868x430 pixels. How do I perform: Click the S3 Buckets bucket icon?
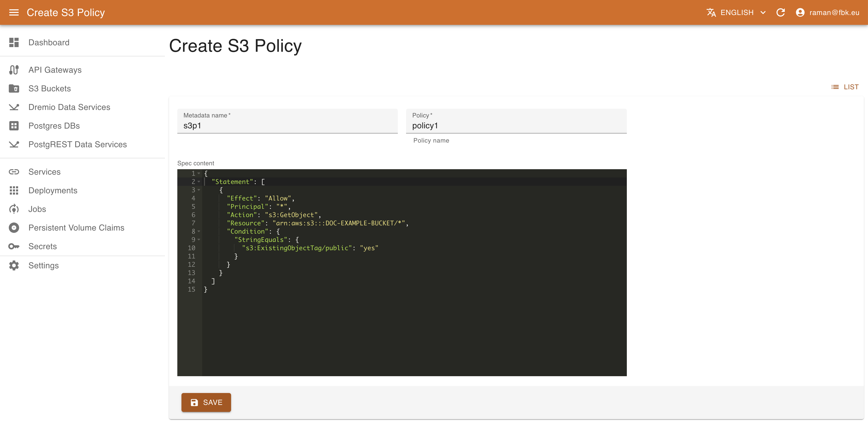coord(14,88)
